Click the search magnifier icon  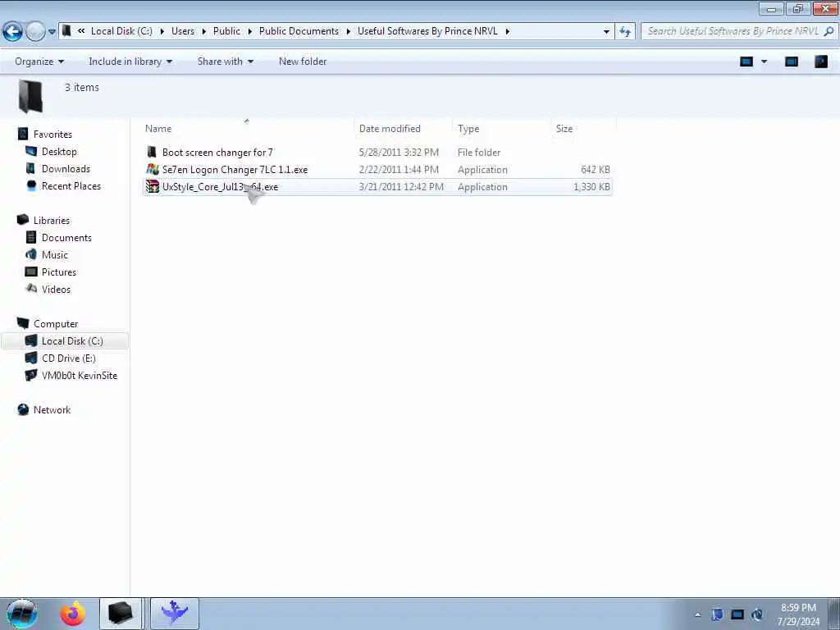[829, 31]
